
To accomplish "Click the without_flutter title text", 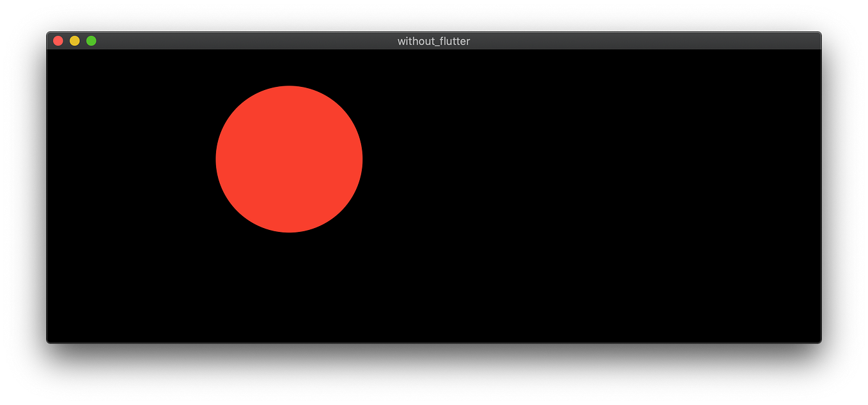I will coord(432,41).
